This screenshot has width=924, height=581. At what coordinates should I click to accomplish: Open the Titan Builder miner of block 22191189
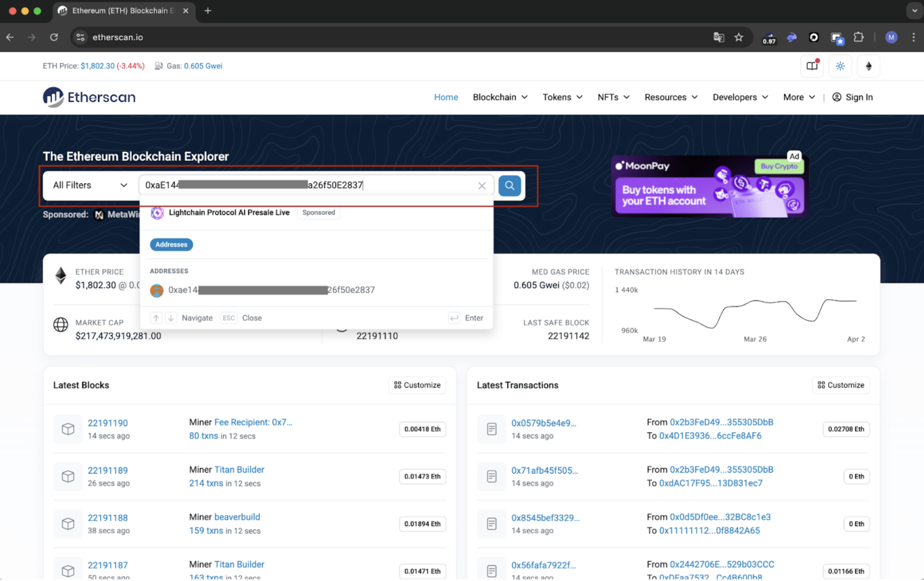click(x=239, y=469)
